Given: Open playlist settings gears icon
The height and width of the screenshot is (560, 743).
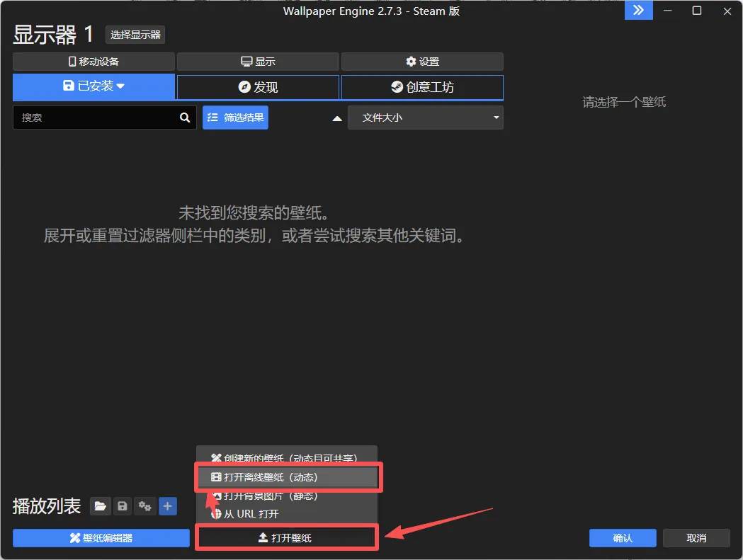Looking at the screenshot, I should (145, 506).
